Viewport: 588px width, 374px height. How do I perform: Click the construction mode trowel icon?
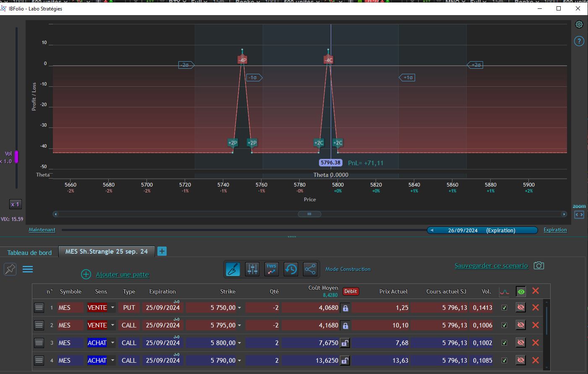click(x=233, y=269)
